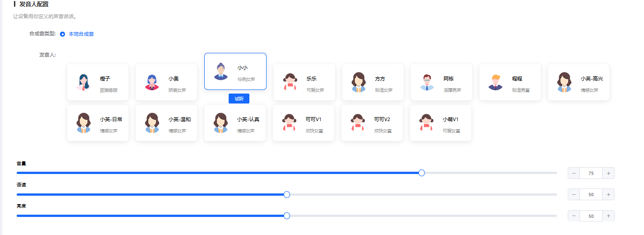The width and height of the screenshot is (644, 235).
Task: Click the 音量 slider handle
Action: pos(422,173)
